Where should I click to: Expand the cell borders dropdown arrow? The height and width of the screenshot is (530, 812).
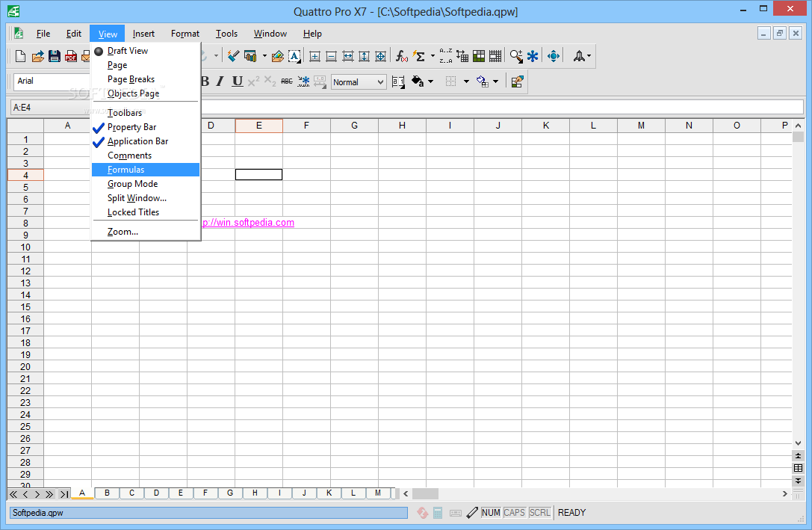point(466,81)
